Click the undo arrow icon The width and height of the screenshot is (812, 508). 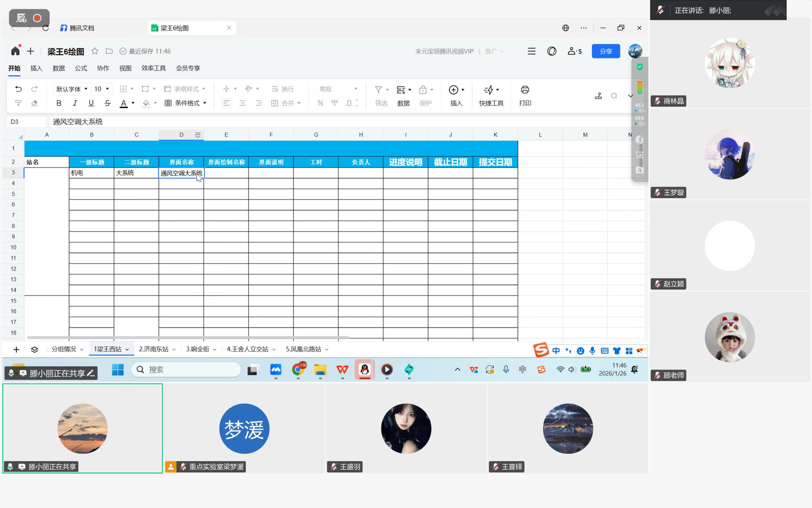[x=18, y=89]
